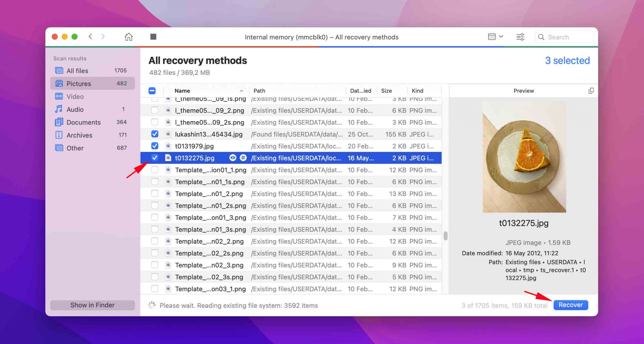
Task: Click Show in Finder button
Action: (93, 304)
